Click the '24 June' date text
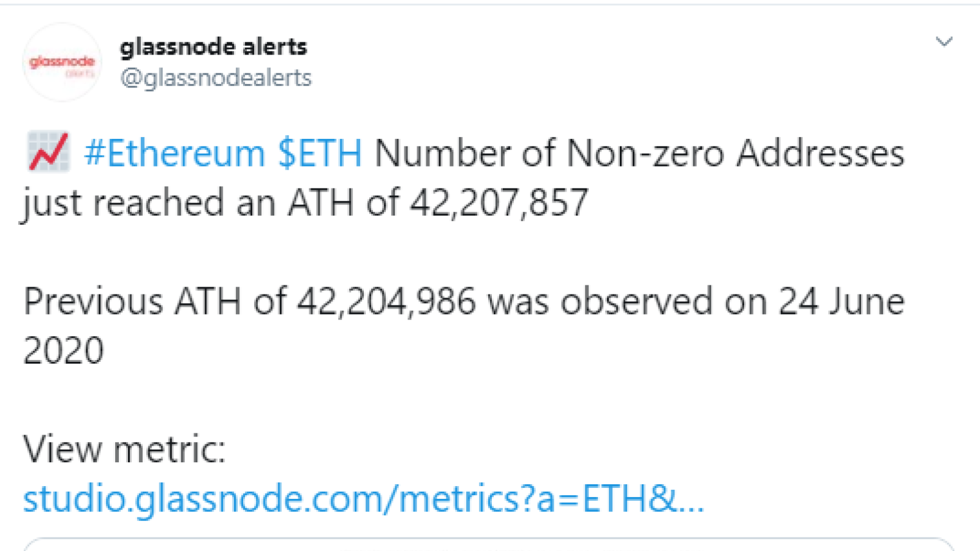The width and height of the screenshot is (980, 551). (842, 302)
